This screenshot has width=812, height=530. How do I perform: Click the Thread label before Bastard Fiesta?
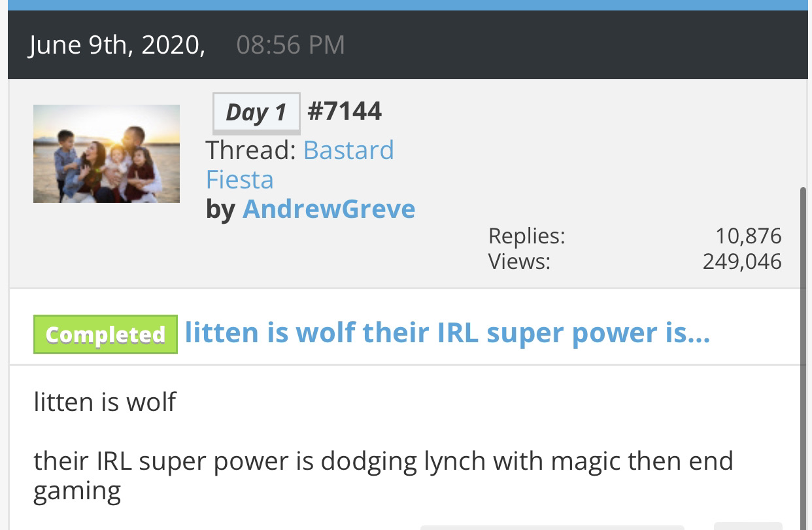[251, 150]
